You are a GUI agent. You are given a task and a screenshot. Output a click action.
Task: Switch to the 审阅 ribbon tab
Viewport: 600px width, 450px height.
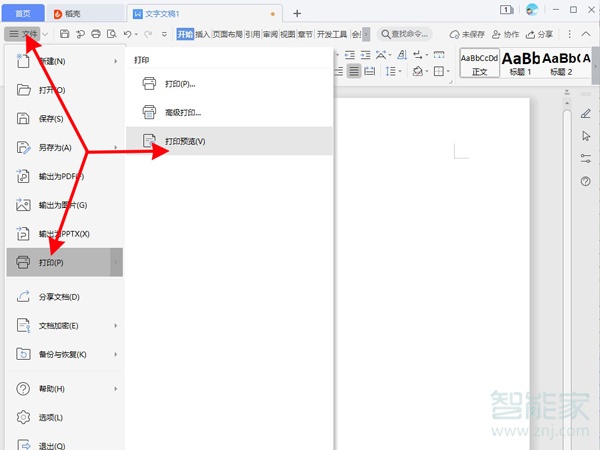coord(271,34)
